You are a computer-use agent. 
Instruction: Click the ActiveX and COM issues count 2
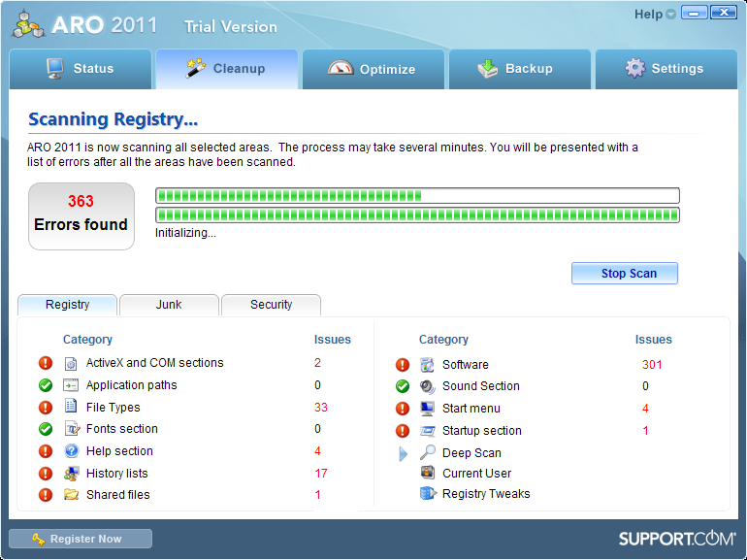(317, 363)
